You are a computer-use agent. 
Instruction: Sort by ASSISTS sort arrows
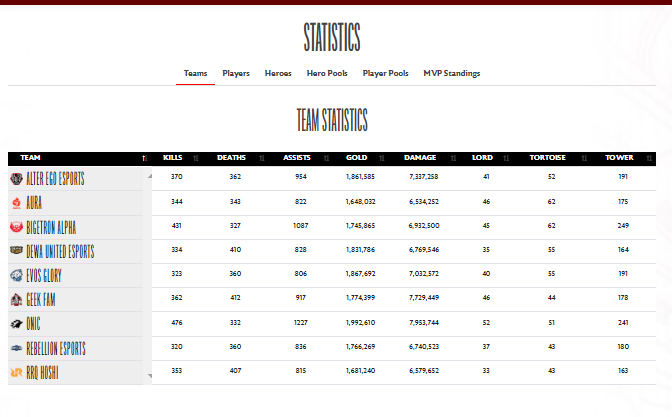326,158
